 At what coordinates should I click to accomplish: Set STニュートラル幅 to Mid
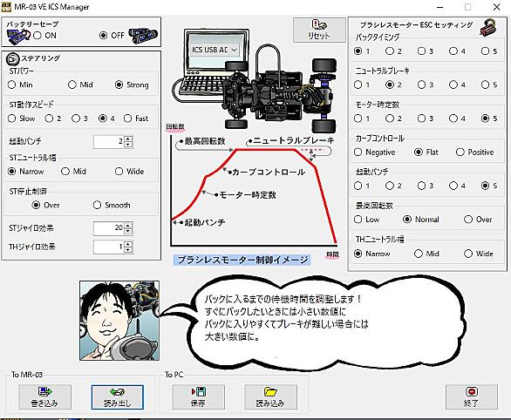point(73,172)
